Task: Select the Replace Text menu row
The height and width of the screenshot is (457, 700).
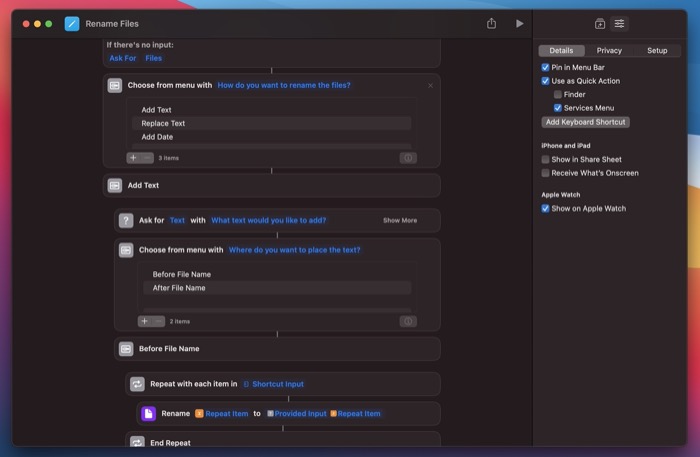Action: click(x=271, y=123)
